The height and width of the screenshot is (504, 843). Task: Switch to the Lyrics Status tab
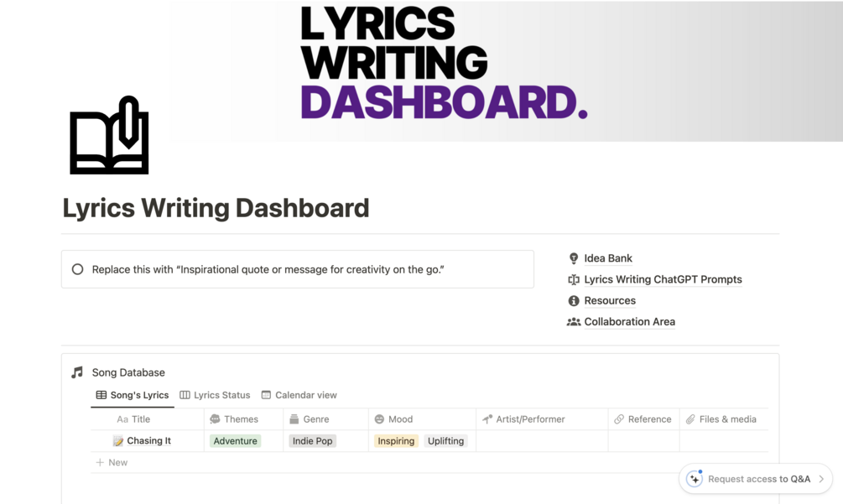click(215, 395)
